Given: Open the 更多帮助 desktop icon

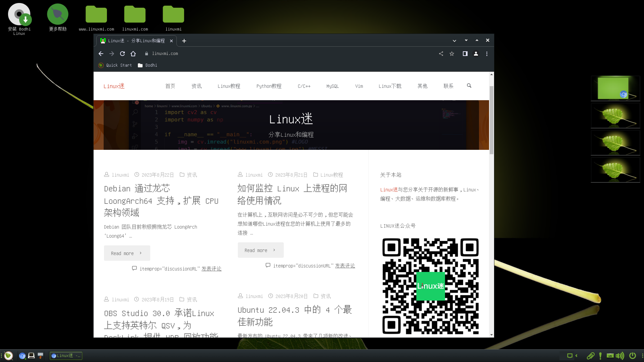Looking at the screenshot, I should [58, 17].
